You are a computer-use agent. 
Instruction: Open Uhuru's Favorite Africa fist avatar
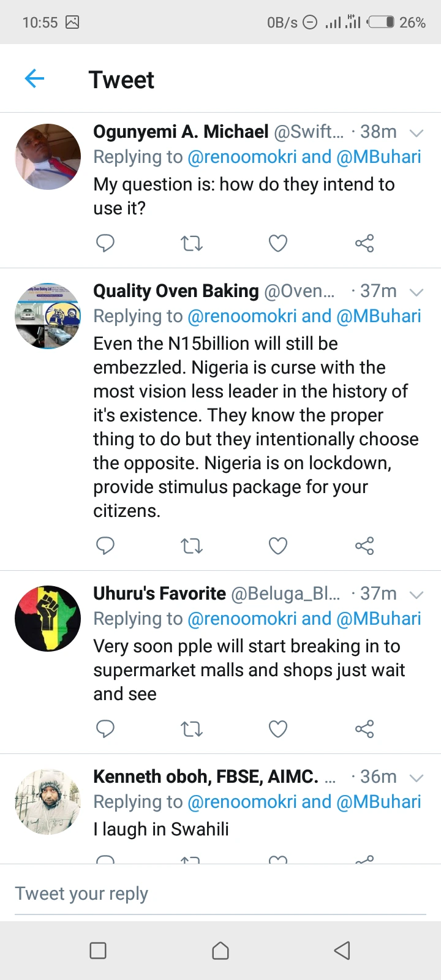[48, 618]
